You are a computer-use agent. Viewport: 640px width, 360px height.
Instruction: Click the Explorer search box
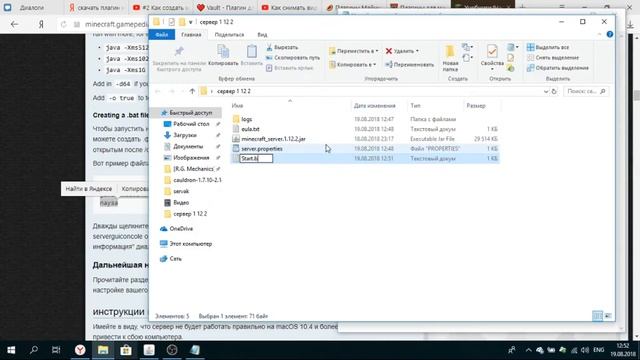586,91
